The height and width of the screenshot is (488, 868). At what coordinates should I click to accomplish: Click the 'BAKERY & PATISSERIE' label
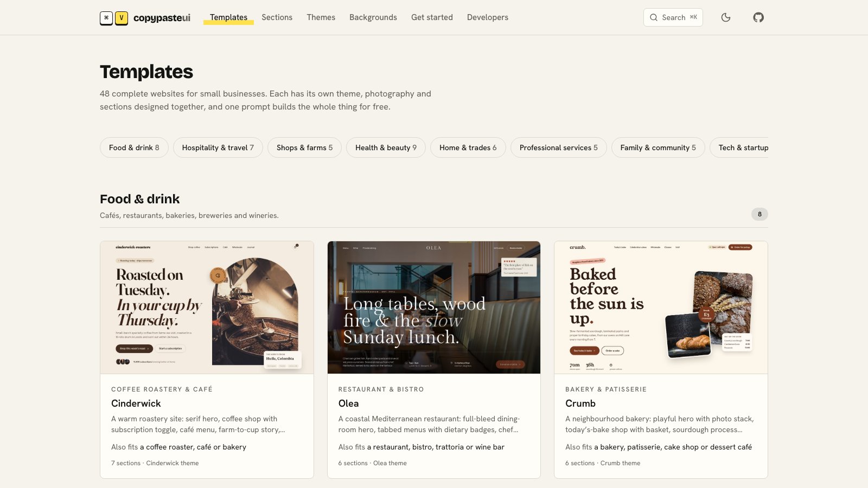[x=606, y=389]
